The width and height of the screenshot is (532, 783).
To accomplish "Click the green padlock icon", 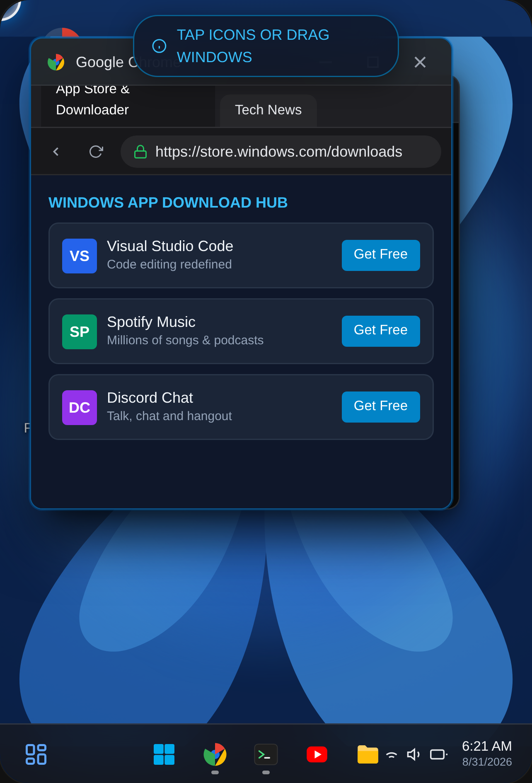I will [140, 152].
